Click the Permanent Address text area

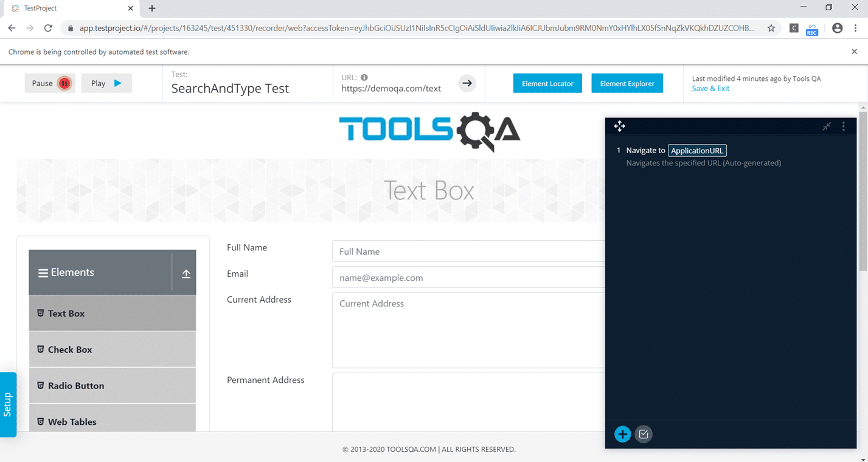469,402
